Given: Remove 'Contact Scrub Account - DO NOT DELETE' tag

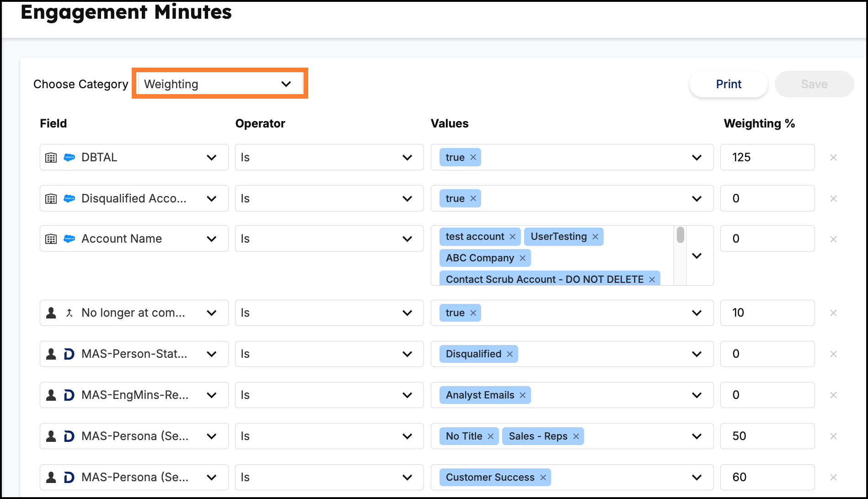Looking at the screenshot, I should [x=652, y=279].
